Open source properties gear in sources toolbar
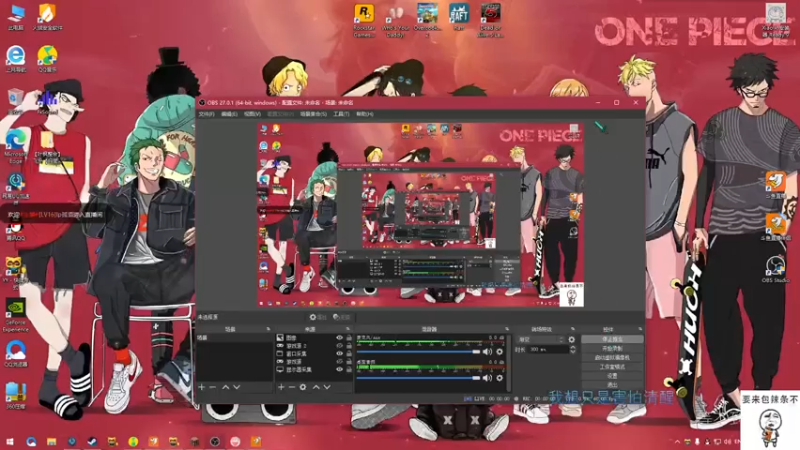 tap(303, 387)
